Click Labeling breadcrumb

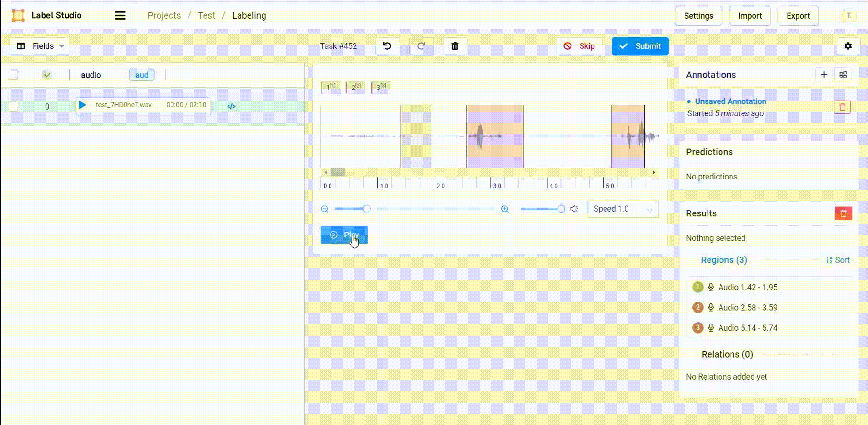[249, 16]
